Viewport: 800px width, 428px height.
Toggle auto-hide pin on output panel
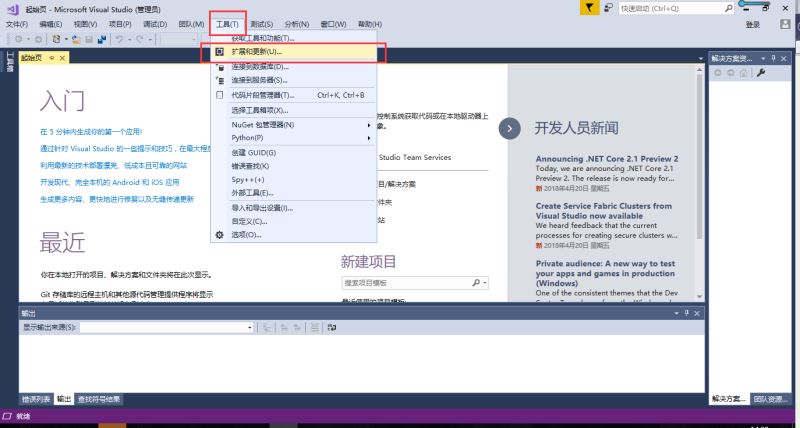coord(687,313)
